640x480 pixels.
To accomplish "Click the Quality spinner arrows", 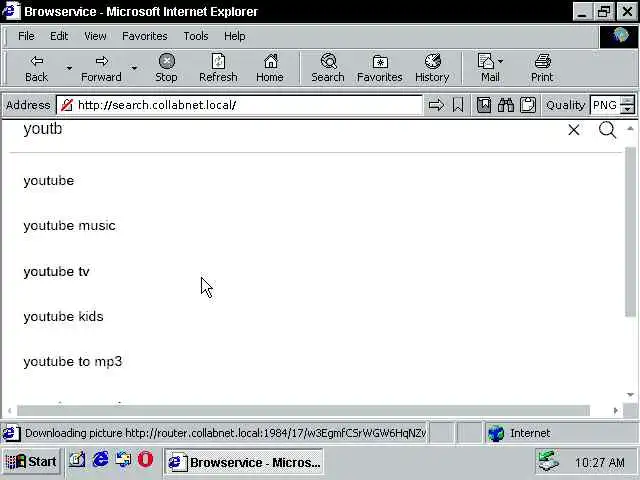I will [627, 105].
